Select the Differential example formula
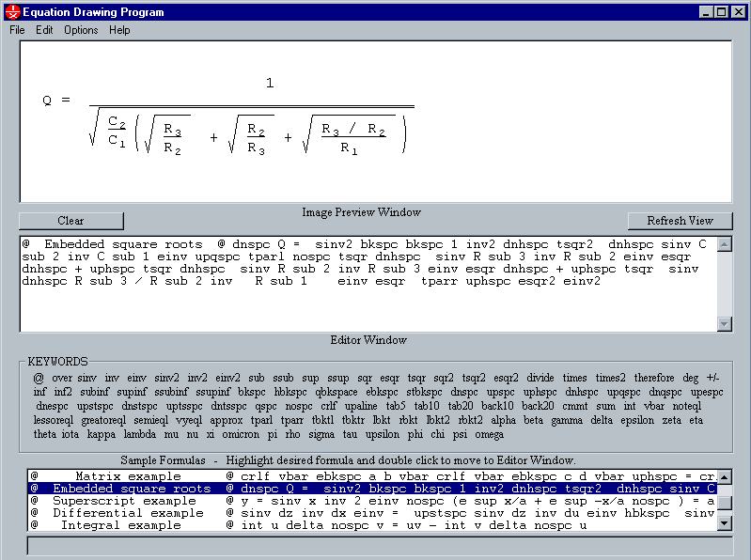Viewport: 751px width, 560px height. (371, 513)
